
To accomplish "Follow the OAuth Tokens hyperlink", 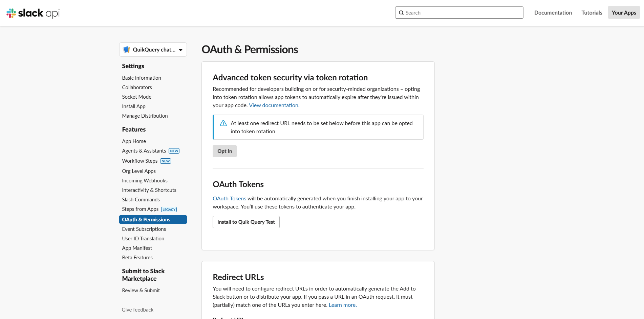I will (229, 199).
